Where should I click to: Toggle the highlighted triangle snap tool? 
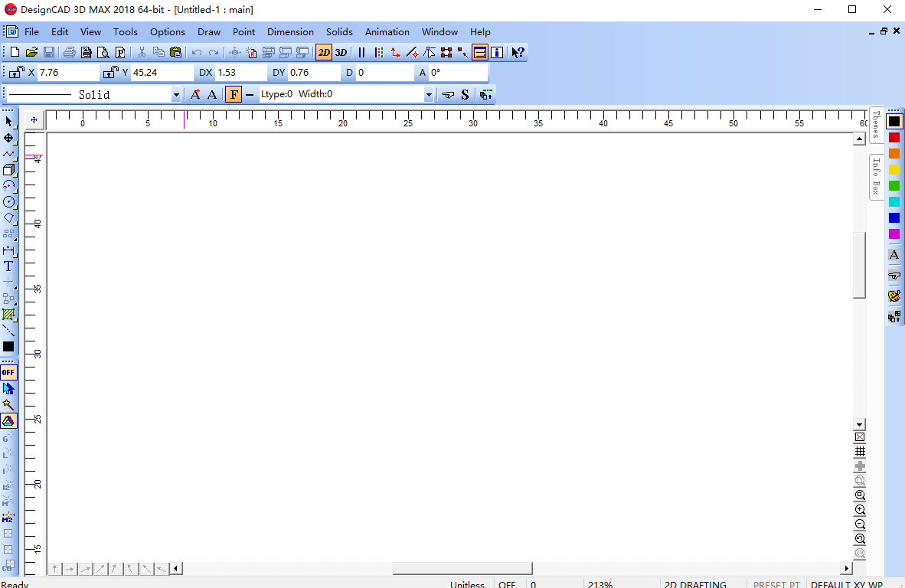pos(8,420)
